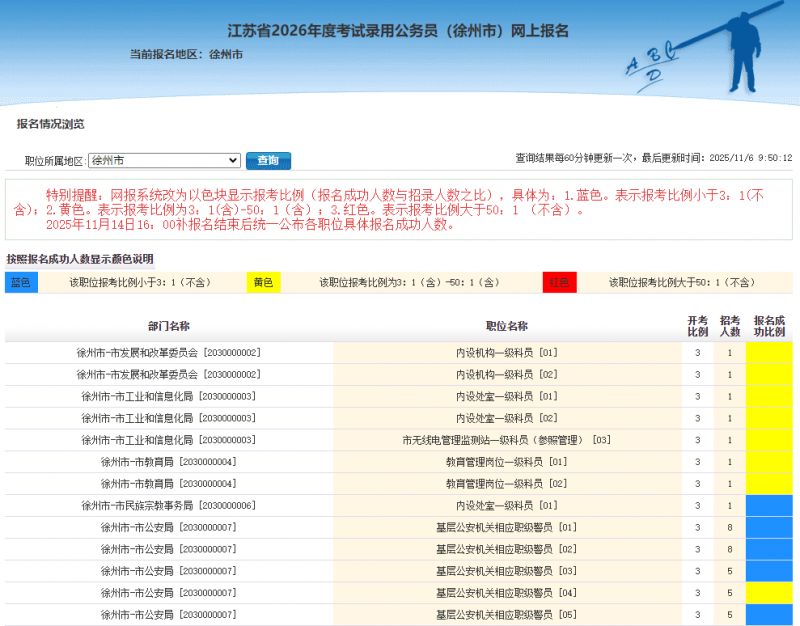Click the 招考人数 column header
This screenshot has width=800, height=626.
pyautogui.click(x=730, y=326)
